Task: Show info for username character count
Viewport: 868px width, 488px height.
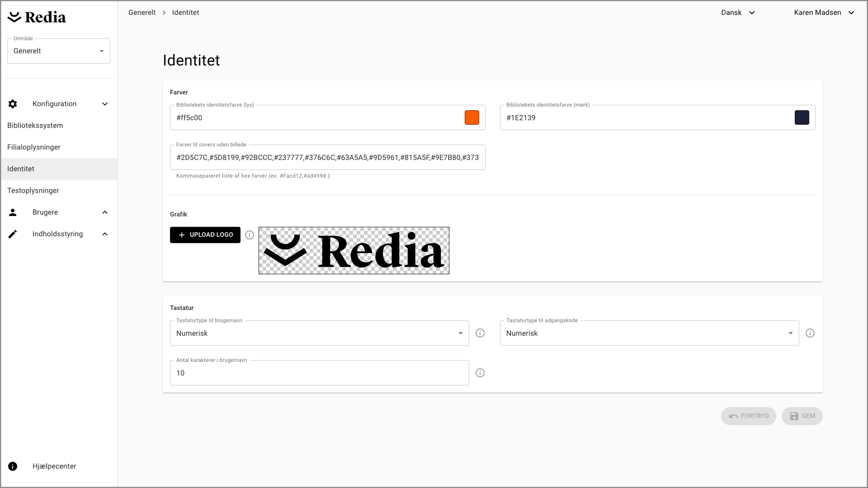Action: pos(480,373)
